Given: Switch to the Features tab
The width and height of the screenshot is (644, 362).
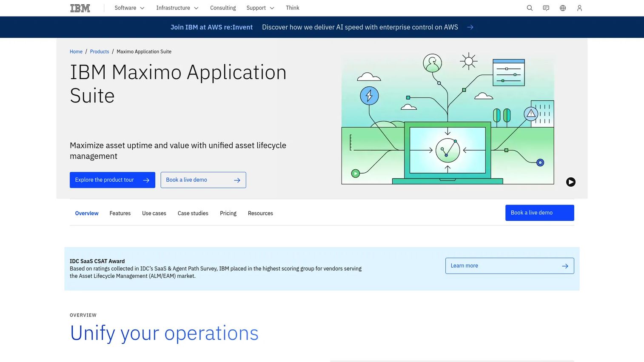Looking at the screenshot, I should pos(120,213).
